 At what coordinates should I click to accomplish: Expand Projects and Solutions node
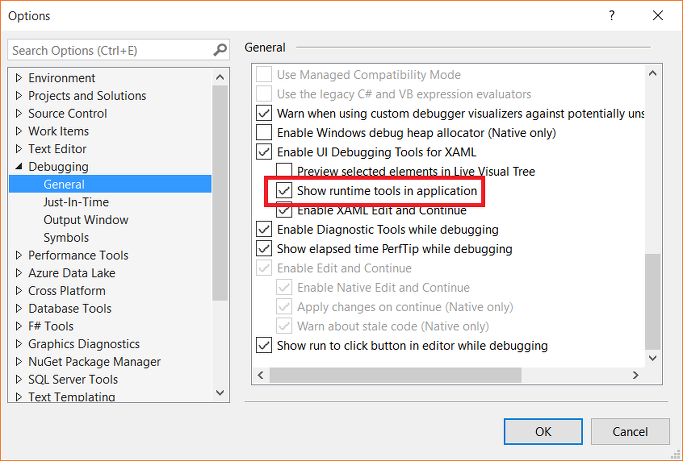(x=19, y=95)
